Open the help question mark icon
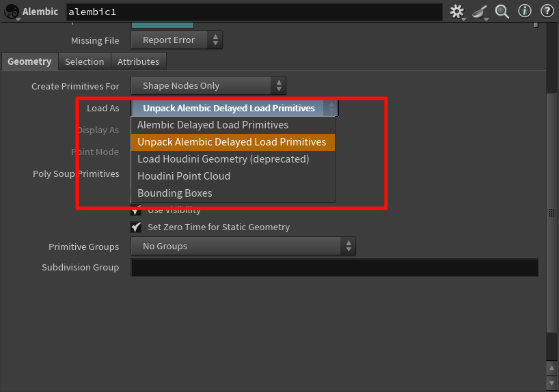The image size is (559, 392). 547,11
